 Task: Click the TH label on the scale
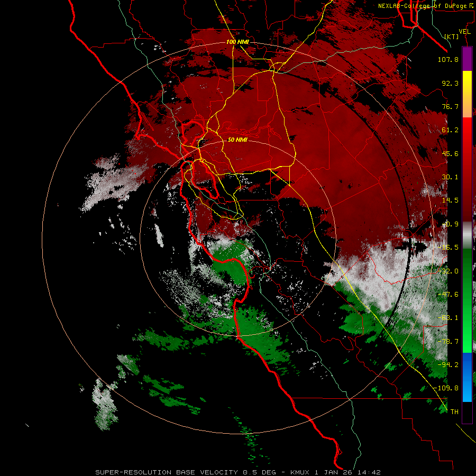(454, 412)
